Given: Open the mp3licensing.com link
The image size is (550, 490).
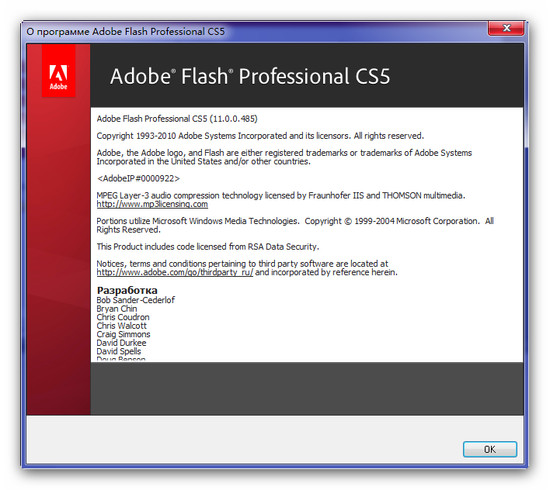Looking at the screenshot, I should (152, 204).
